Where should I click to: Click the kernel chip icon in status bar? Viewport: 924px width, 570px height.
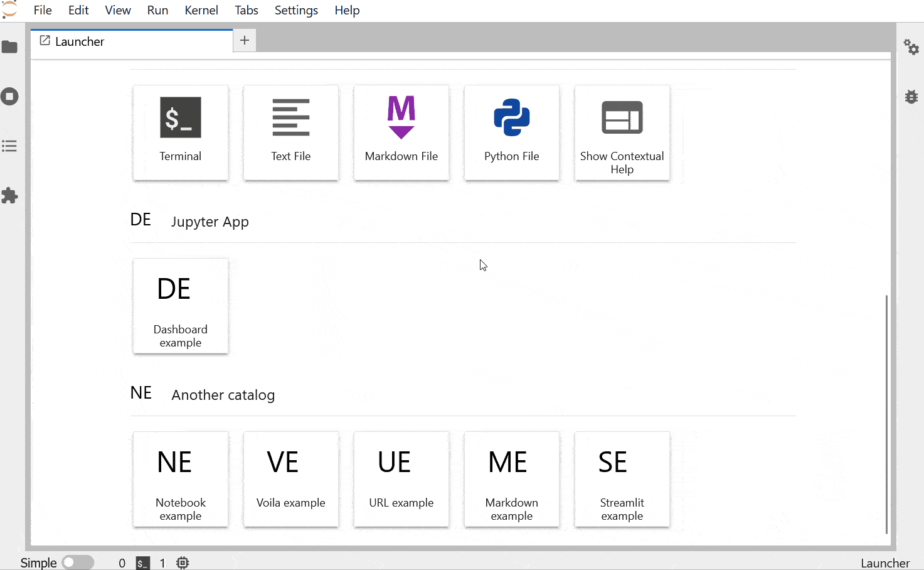[x=183, y=563]
